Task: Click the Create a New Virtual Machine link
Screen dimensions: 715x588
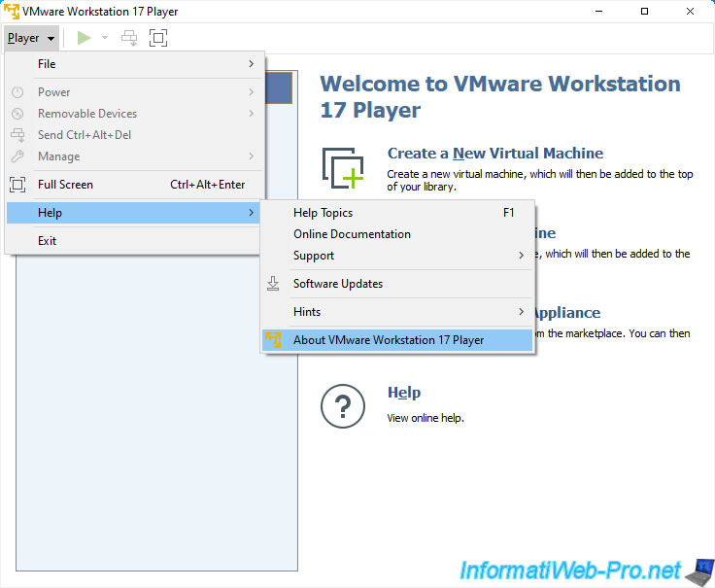Action: coord(494,154)
